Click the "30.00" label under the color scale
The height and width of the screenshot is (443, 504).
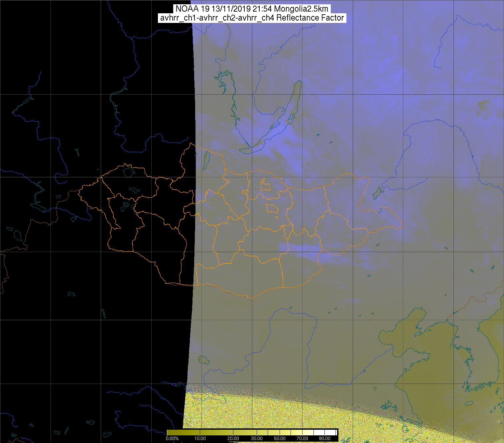(x=256, y=438)
